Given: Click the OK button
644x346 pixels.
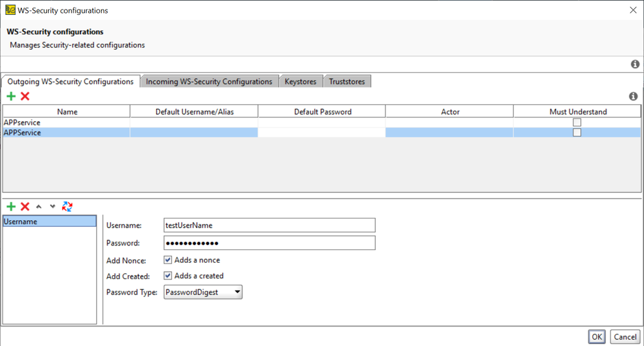Looking at the screenshot, I should 596,336.
